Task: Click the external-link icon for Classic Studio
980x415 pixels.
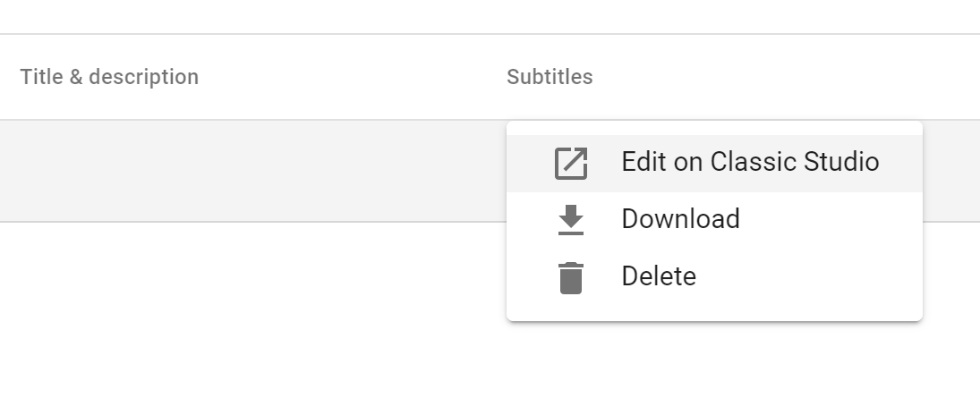Action: [571, 163]
